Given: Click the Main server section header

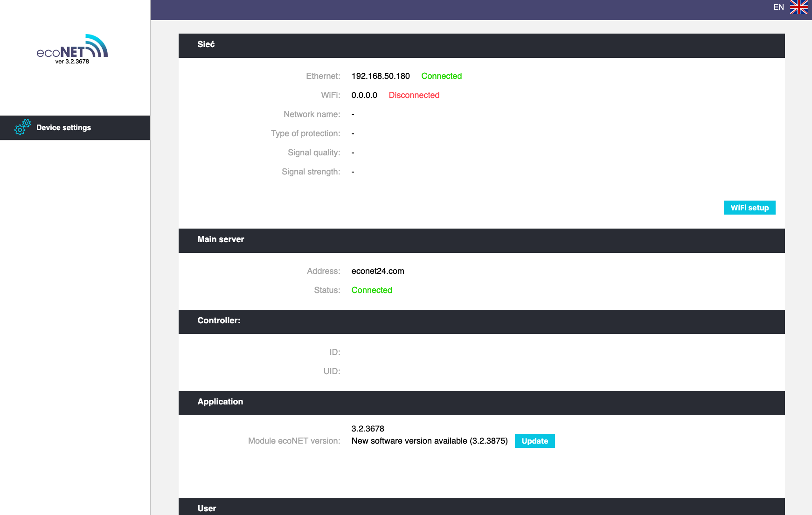Looking at the screenshot, I should (481, 241).
